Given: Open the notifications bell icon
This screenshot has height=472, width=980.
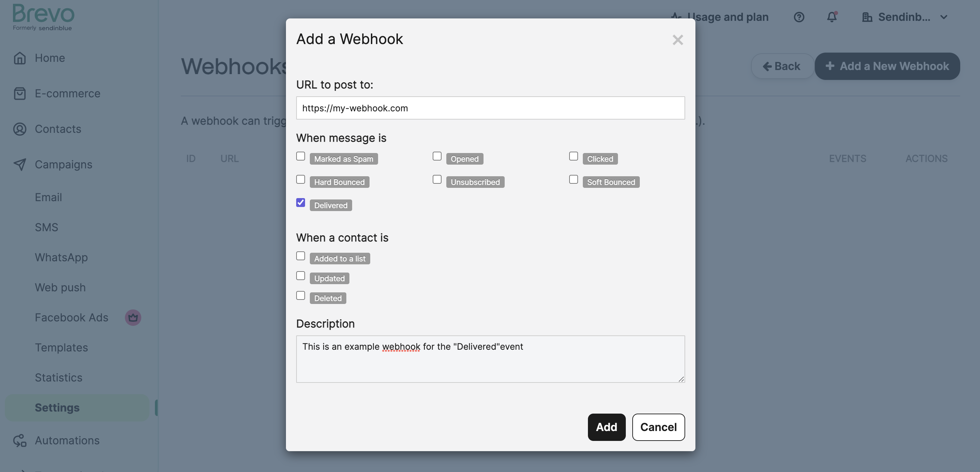Looking at the screenshot, I should pos(832,17).
